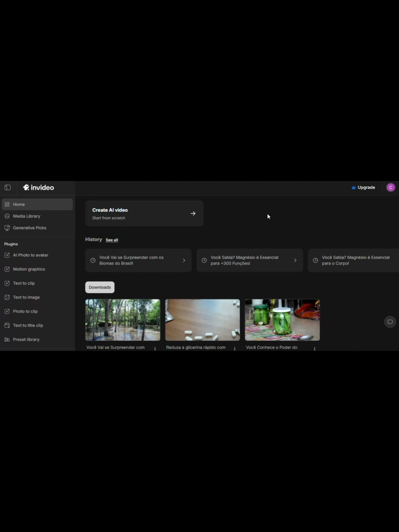Open the History See all link
The height and width of the screenshot is (532, 399).
(112, 240)
